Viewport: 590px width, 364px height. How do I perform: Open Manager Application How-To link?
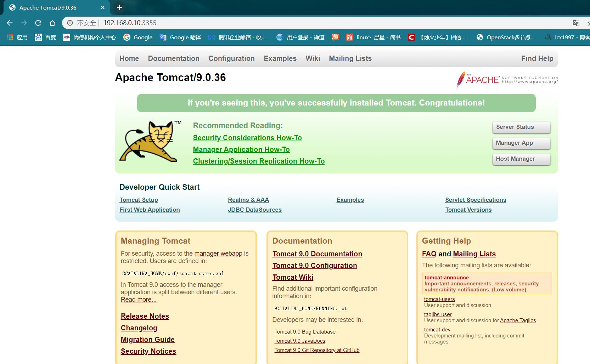click(241, 149)
